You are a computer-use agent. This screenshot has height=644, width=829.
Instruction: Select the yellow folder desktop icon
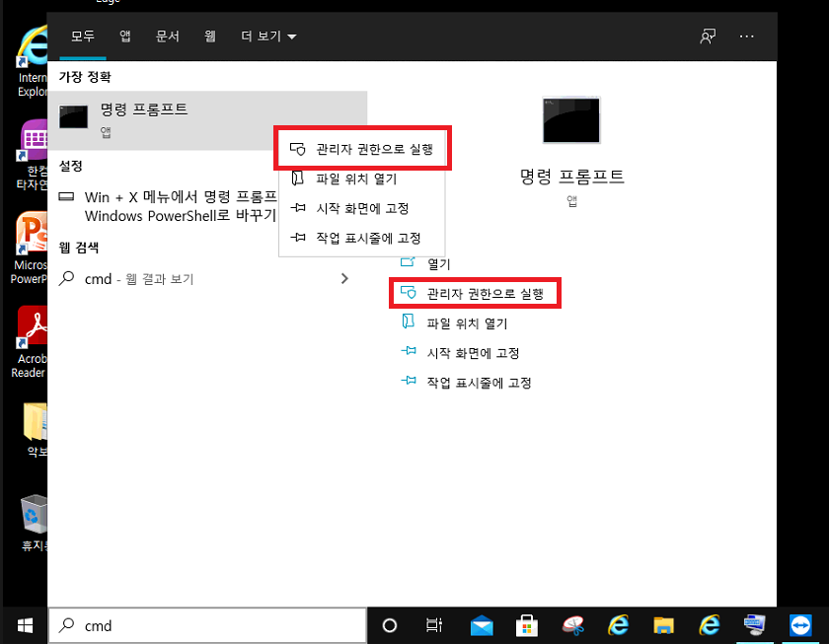[x=35, y=429]
